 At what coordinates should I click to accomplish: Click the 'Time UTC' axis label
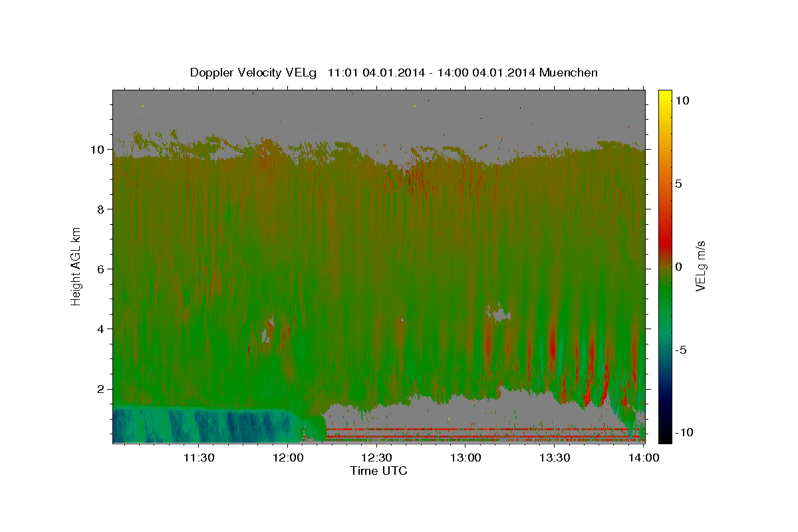point(378,471)
